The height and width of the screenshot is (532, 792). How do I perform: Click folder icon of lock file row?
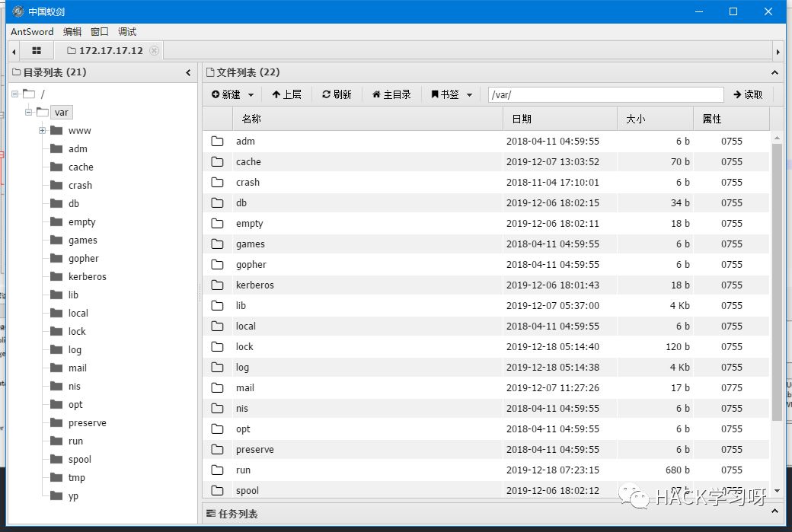[x=217, y=347]
